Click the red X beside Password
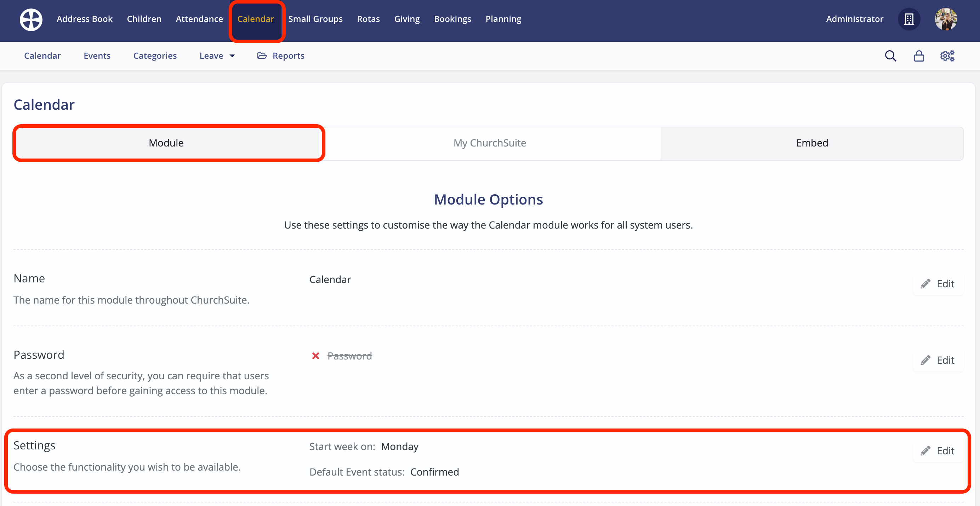This screenshot has height=506, width=980. point(316,356)
